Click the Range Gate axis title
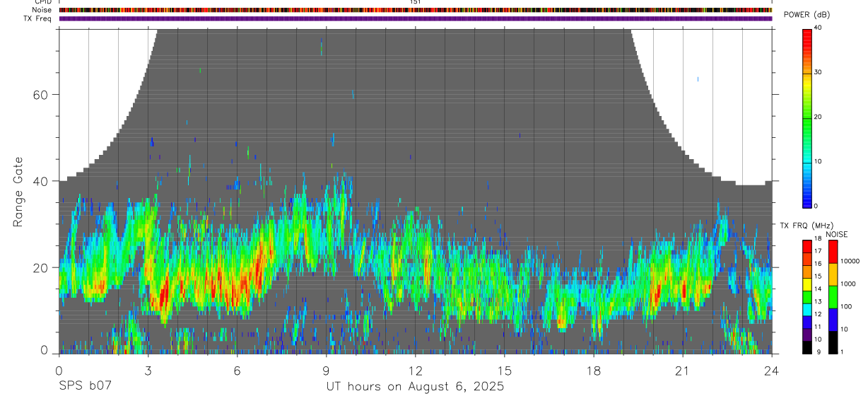868x401 pixels. click(18, 192)
